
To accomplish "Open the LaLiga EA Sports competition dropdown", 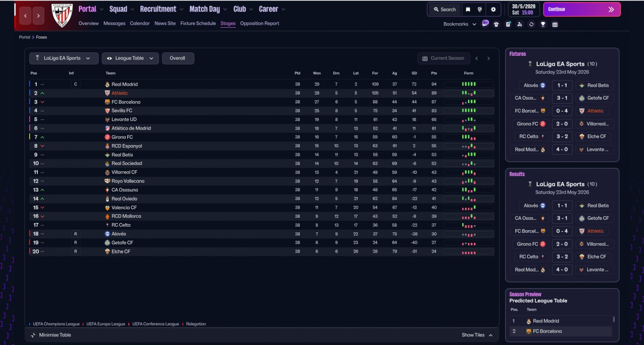I will (63, 58).
